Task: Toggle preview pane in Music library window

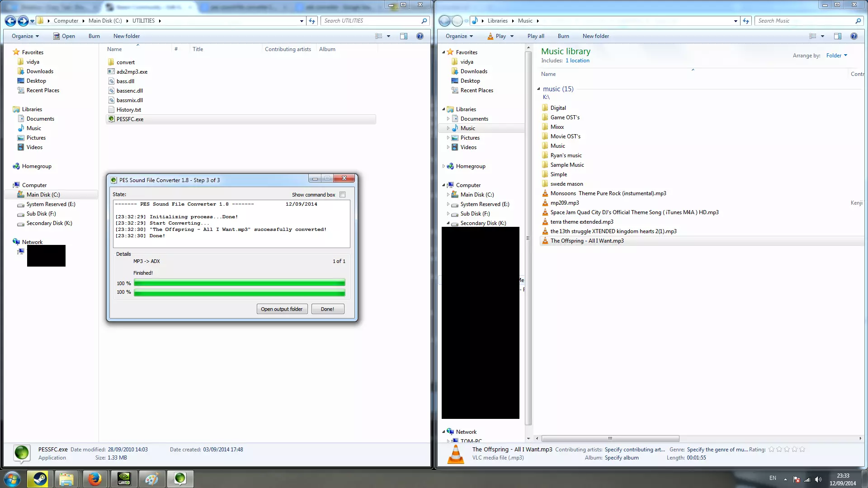Action: coord(837,36)
